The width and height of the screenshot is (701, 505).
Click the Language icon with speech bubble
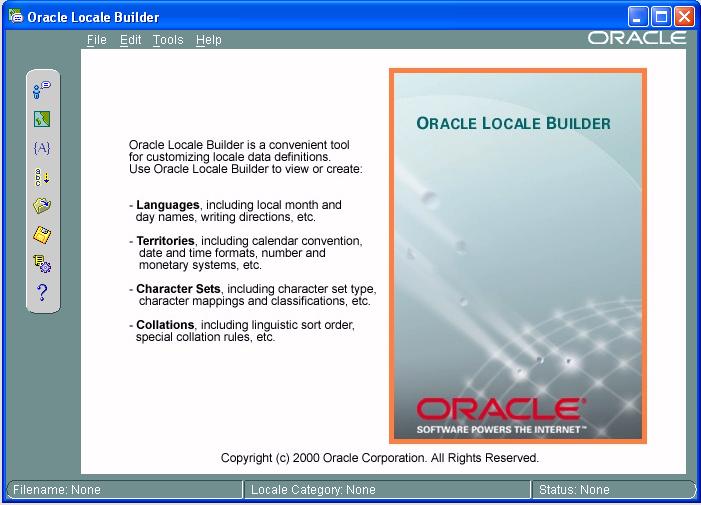(x=42, y=91)
